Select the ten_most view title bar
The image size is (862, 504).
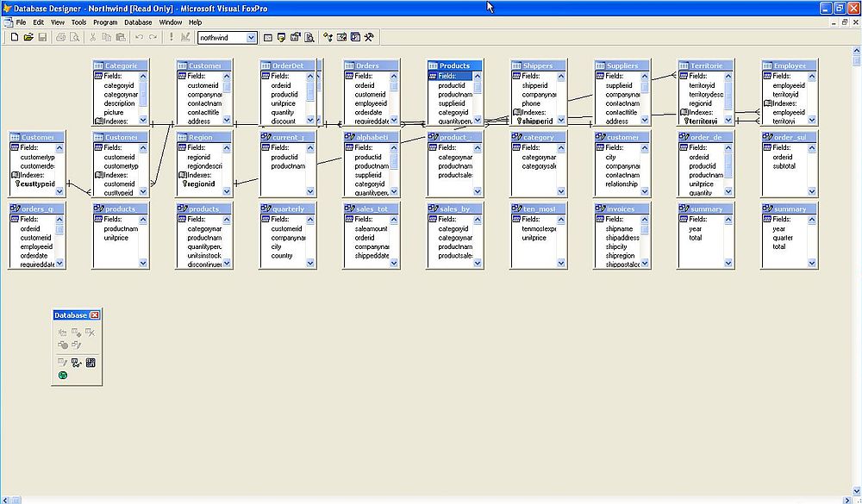coord(538,208)
